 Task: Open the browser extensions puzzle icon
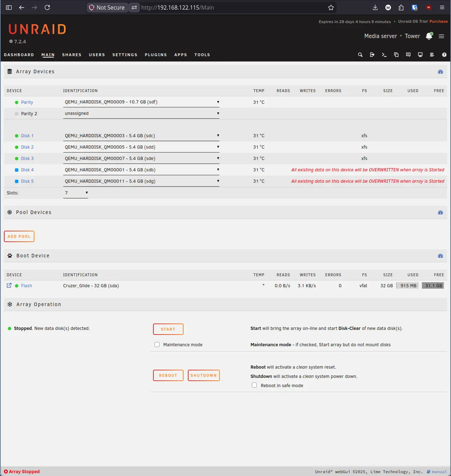point(401,7)
